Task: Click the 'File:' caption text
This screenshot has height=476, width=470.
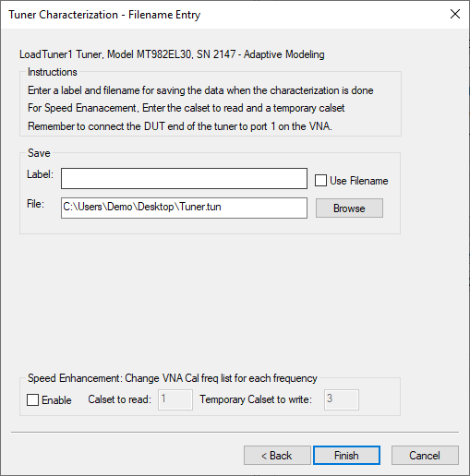Action: [35, 204]
